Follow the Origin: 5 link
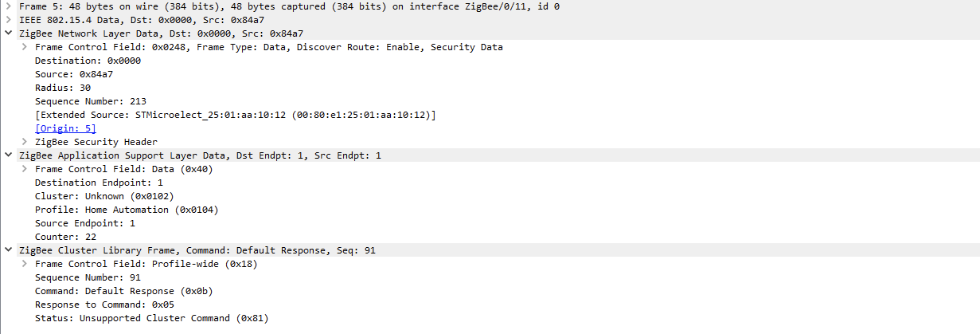Image resolution: width=980 pixels, height=334 pixels. pyautogui.click(x=65, y=128)
